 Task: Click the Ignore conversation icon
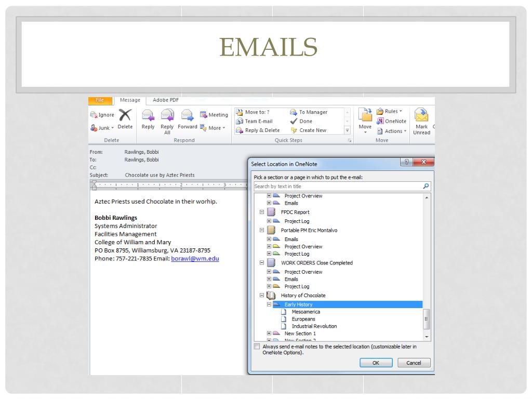point(94,115)
